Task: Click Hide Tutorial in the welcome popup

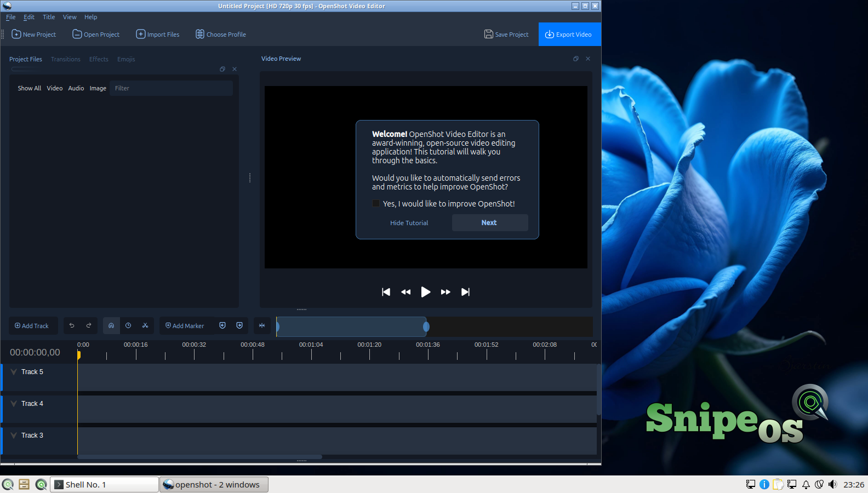Action: (409, 223)
